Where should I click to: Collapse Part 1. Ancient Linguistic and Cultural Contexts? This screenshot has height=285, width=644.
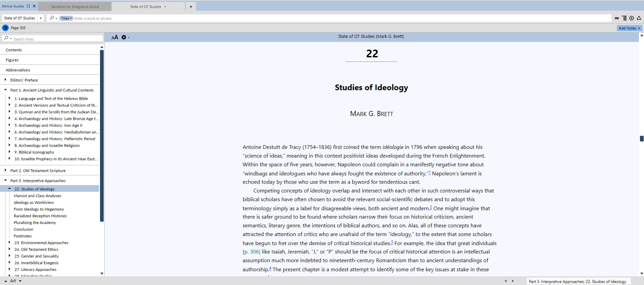point(6,90)
